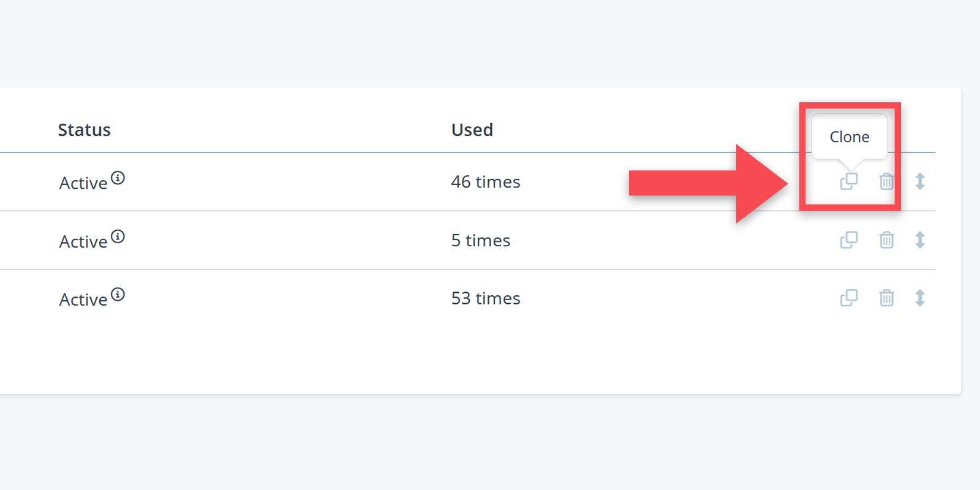Click the Status column header
This screenshot has height=490, width=980.
coord(85,130)
